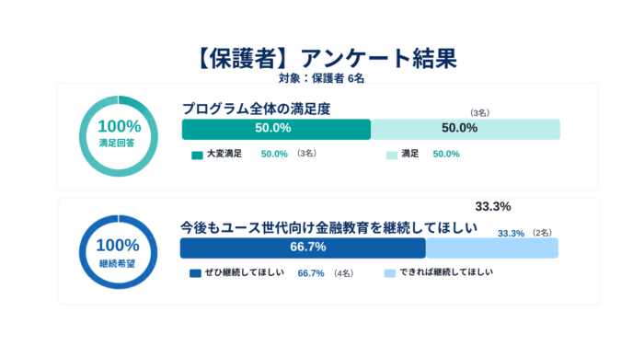Click the teal 100% 満足回答 donut chart
This screenshot has height=346, width=644.
pyautogui.click(x=119, y=136)
